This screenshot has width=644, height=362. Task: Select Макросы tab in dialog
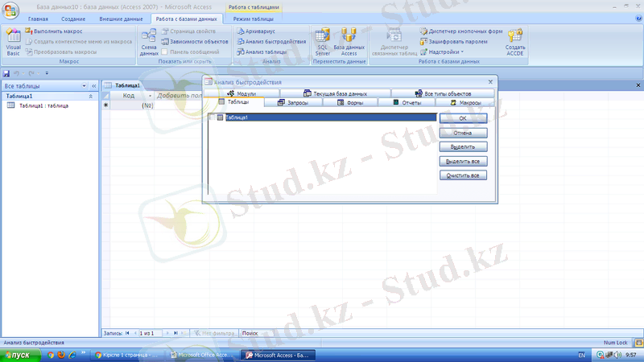pyautogui.click(x=466, y=103)
